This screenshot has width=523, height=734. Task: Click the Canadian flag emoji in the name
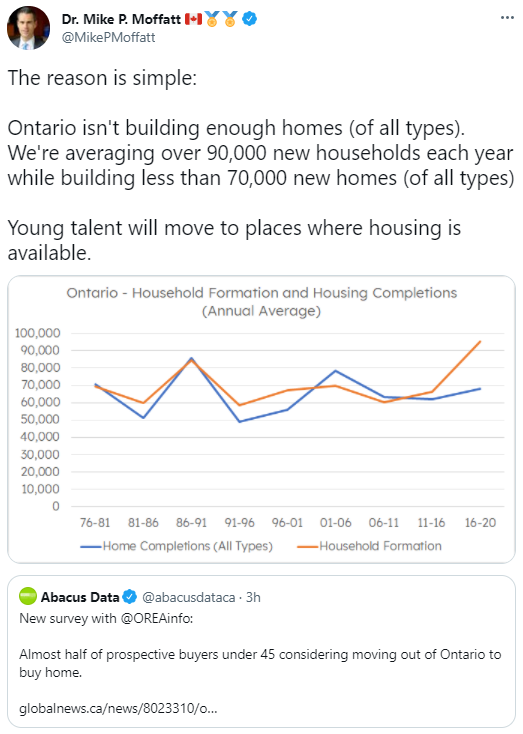[193, 19]
